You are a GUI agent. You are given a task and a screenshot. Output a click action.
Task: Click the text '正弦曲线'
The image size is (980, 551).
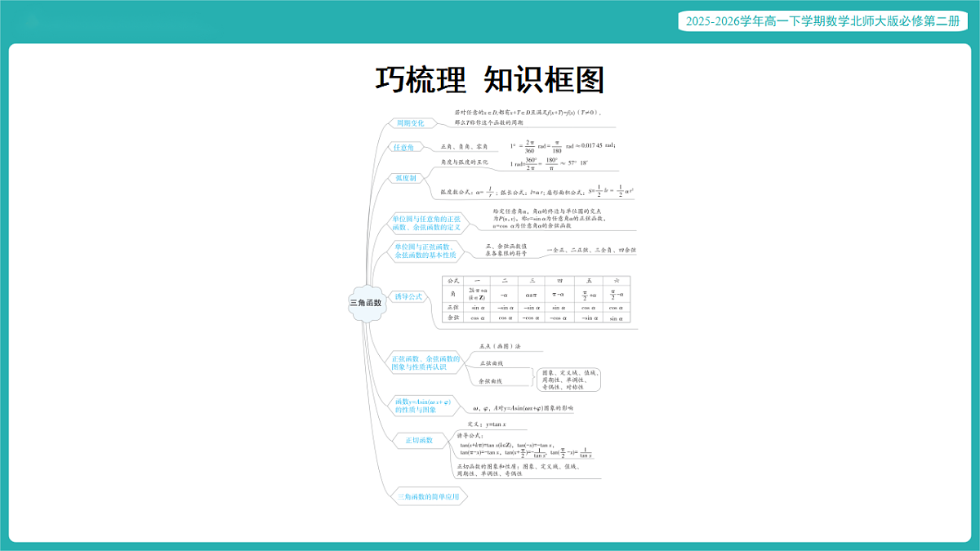click(492, 363)
